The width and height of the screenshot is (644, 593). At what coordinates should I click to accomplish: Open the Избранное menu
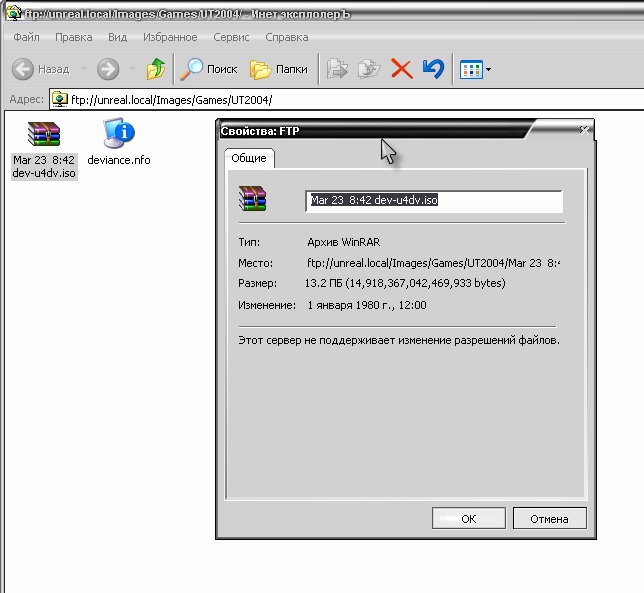click(x=170, y=37)
